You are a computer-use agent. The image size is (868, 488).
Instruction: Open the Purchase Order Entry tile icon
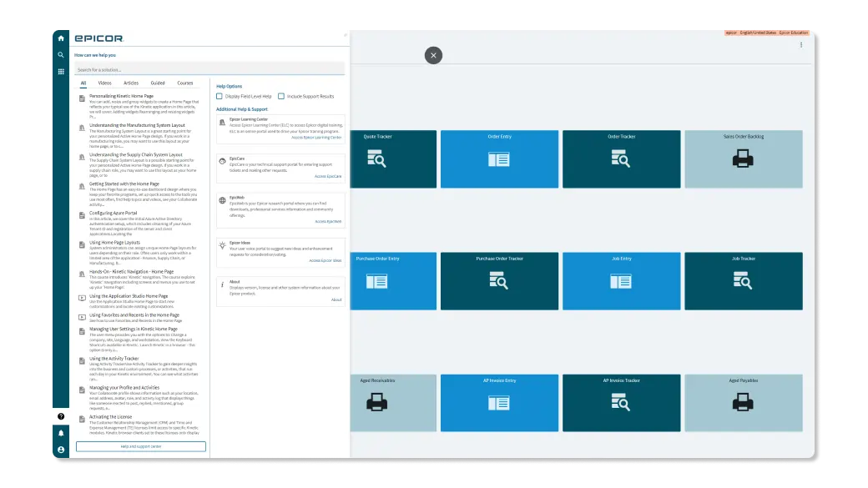pos(376,282)
